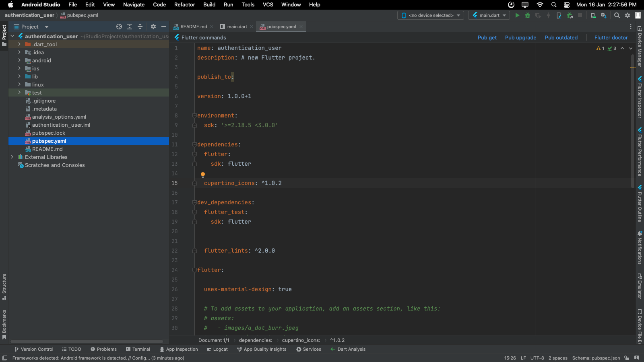
Task: Open Project panel gear options
Action: coord(153,27)
